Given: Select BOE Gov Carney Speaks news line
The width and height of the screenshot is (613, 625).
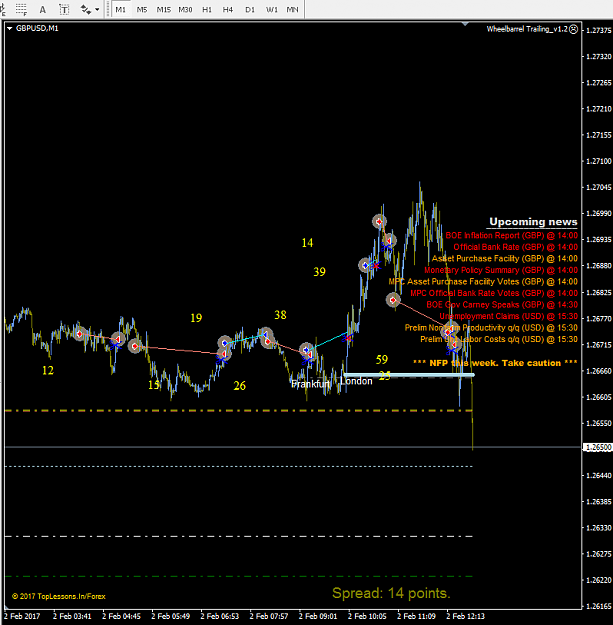Looking at the screenshot, I should [x=502, y=305].
